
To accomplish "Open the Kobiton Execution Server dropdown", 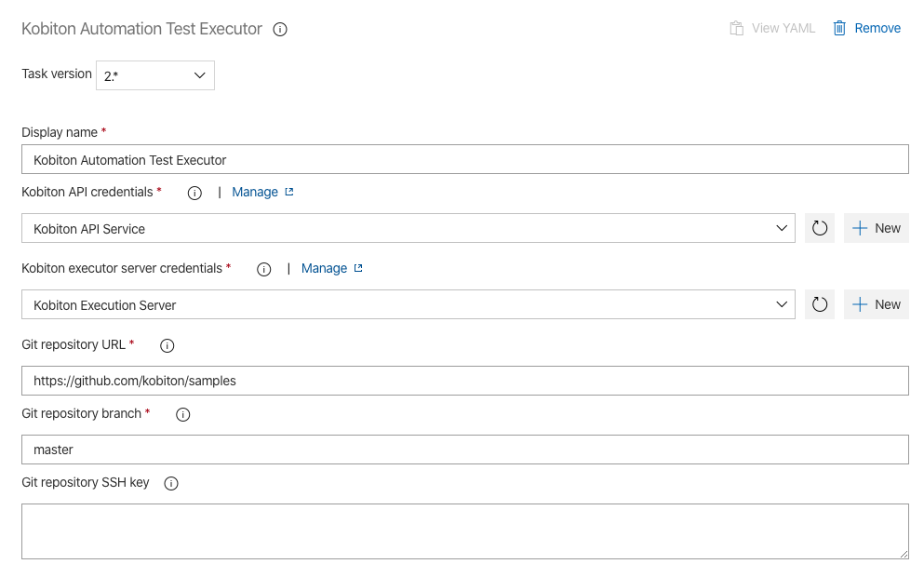I will click(408, 304).
